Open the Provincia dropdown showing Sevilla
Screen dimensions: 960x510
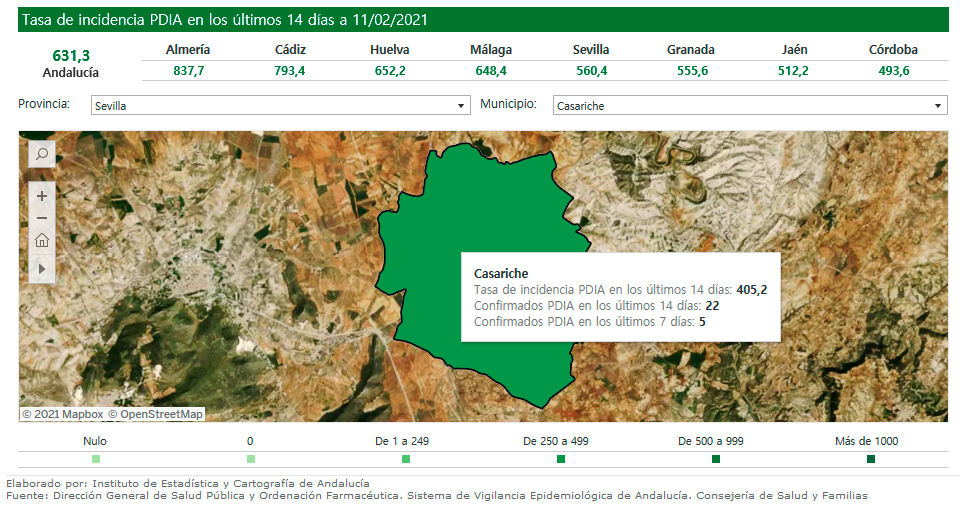click(279, 106)
